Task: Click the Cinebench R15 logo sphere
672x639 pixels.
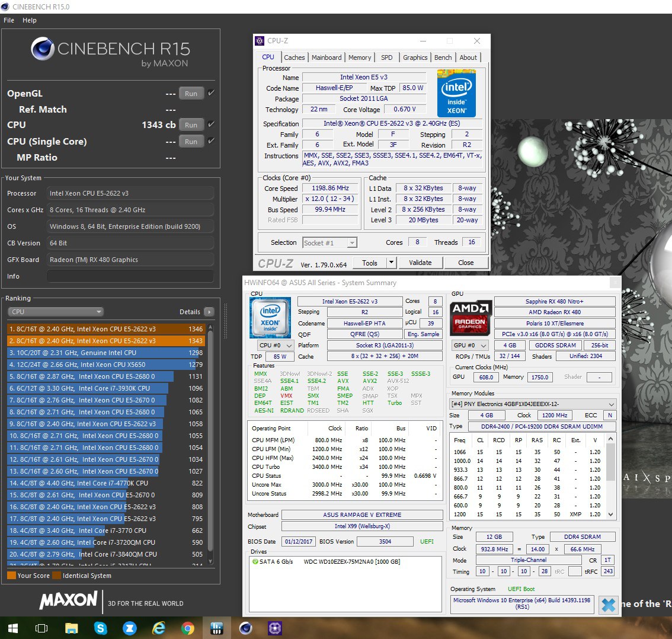Action: (43, 49)
